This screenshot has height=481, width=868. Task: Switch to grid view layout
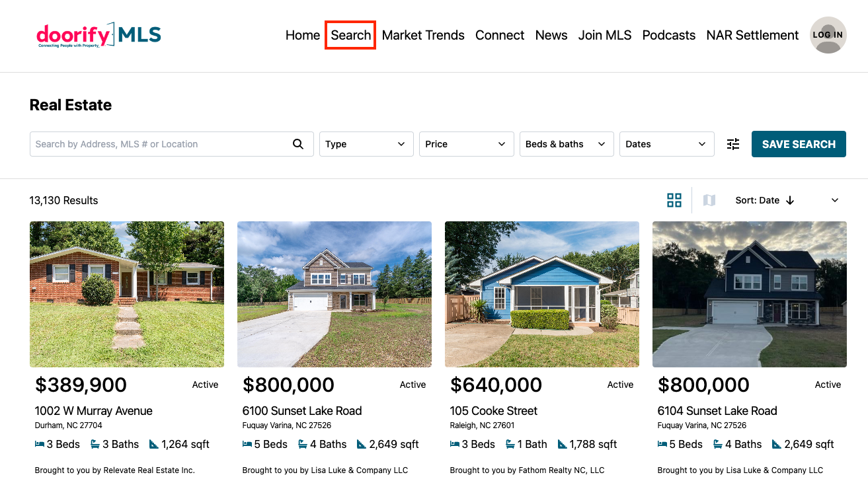(674, 200)
